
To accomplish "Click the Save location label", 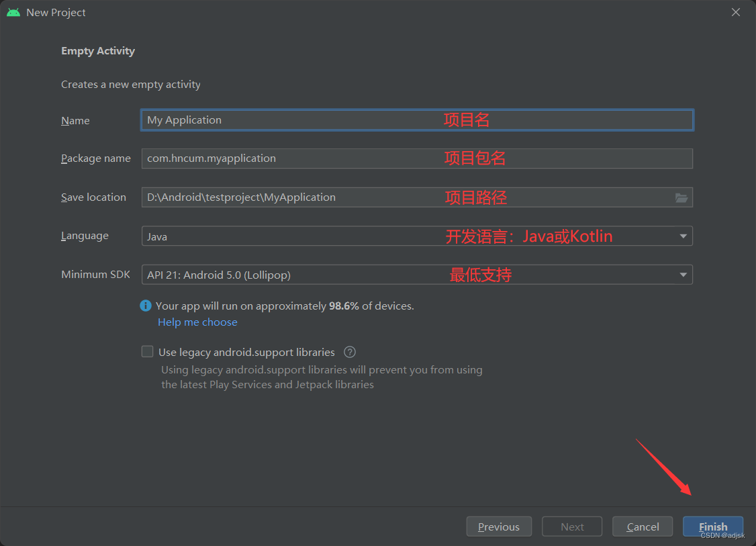I will (93, 197).
